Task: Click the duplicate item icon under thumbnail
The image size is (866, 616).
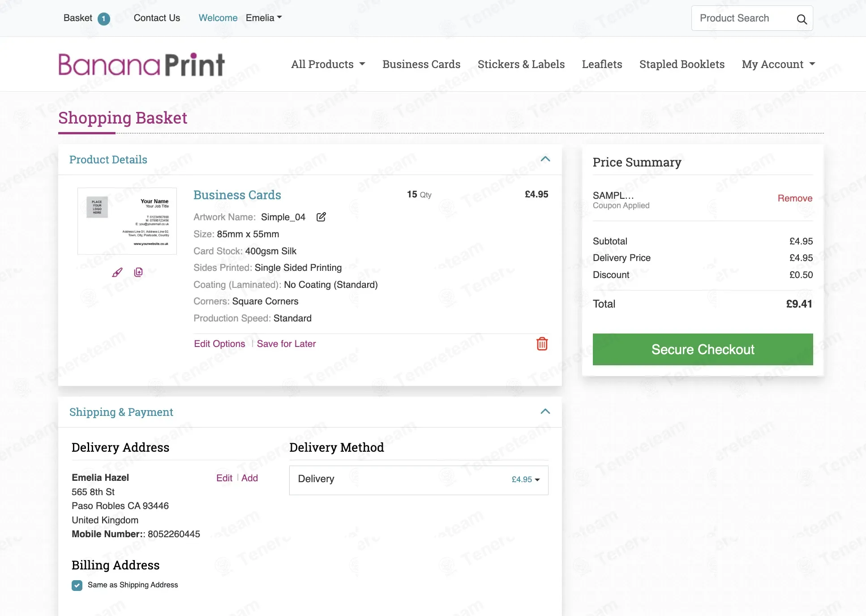Action: click(x=138, y=272)
